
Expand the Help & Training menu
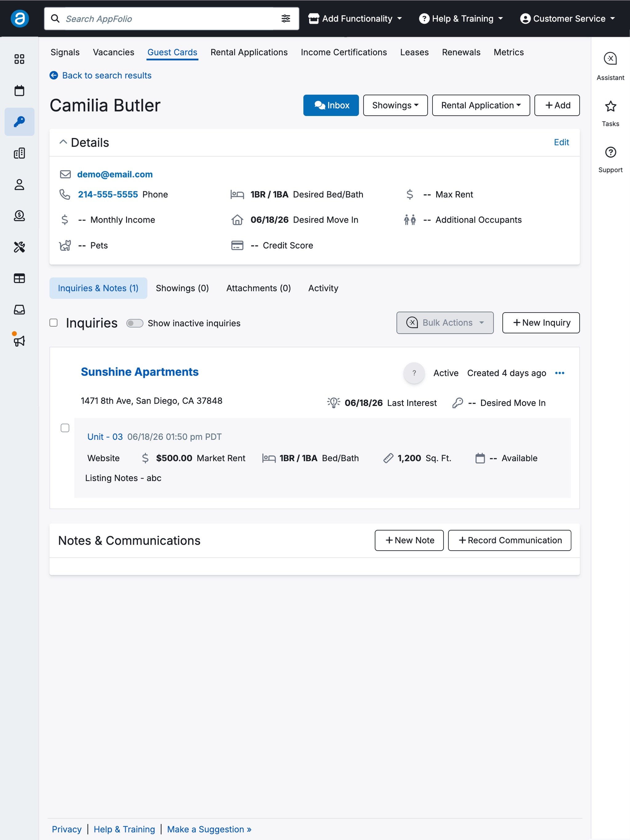461,18
